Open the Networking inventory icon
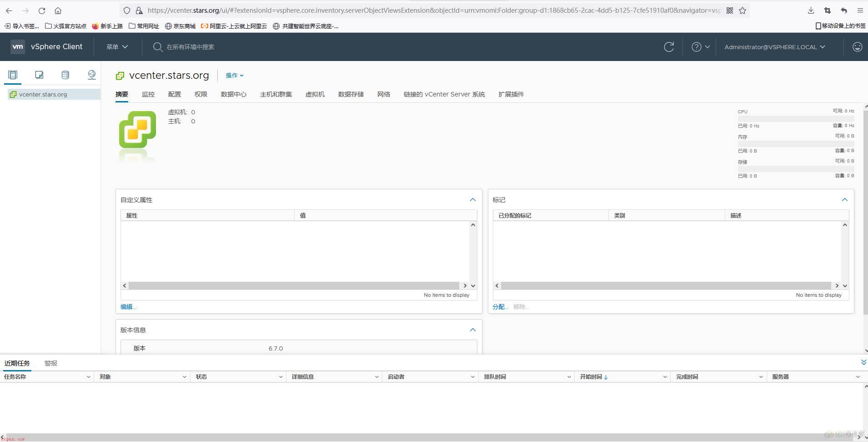The image size is (868, 442). (92, 75)
